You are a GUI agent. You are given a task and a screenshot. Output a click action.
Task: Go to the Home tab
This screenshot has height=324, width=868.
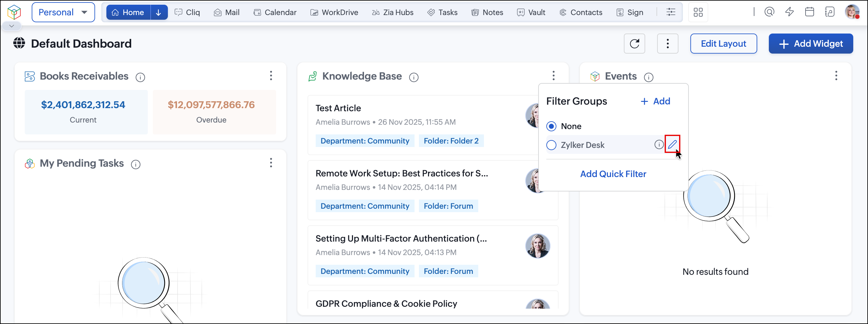point(128,13)
